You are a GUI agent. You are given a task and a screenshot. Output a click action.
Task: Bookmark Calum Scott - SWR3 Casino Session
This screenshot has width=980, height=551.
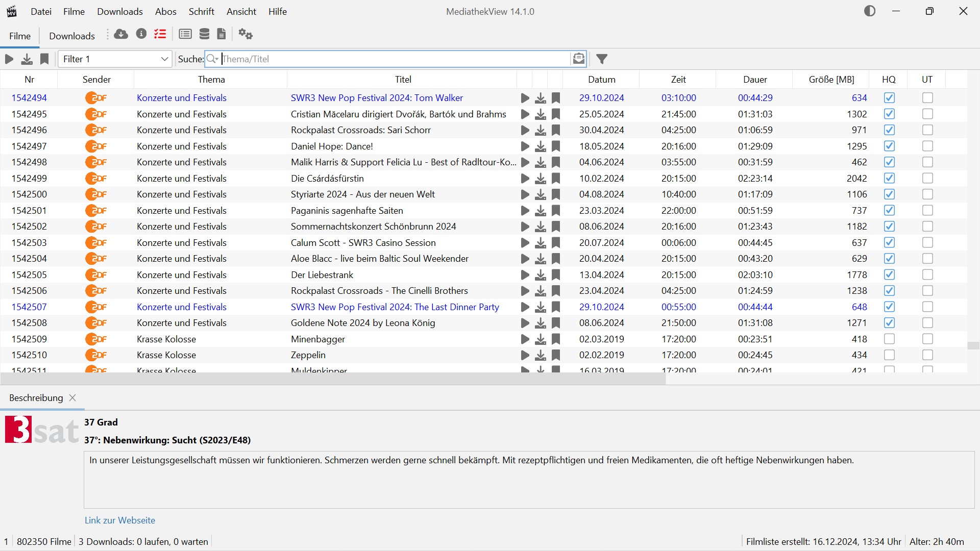coord(556,243)
